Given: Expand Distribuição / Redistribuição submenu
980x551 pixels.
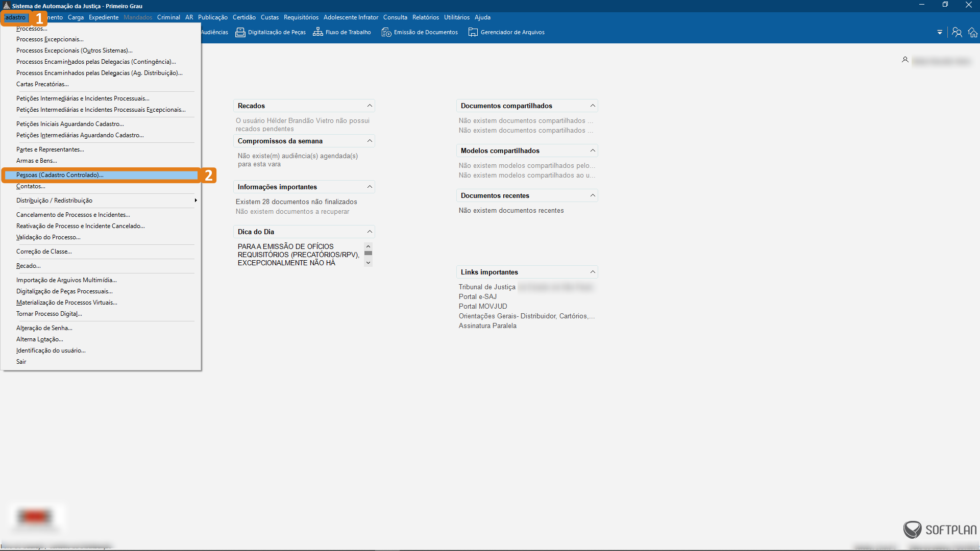Looking at the screenshot, I should (x=101, y=201).
